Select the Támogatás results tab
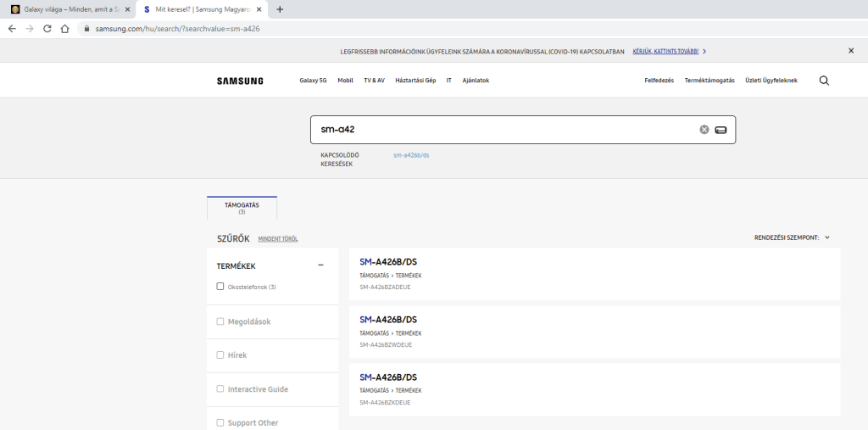Screen dimensions: 868x430 (242, 208)
